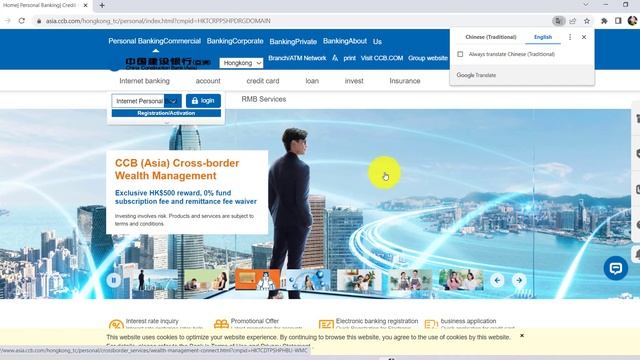Click the padlock site info icon
The height and width of the screenshot is (360, 640).
tap(39, 21)
